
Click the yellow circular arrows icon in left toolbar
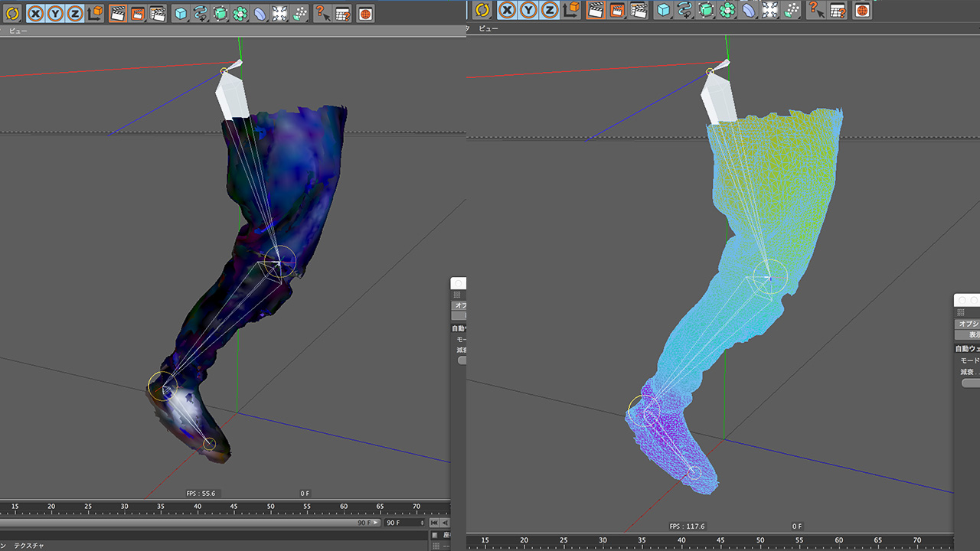click(12, 13)
